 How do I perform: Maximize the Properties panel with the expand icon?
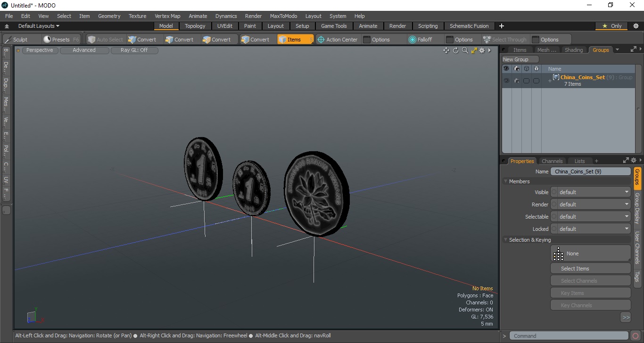click(x=626, y=160)
